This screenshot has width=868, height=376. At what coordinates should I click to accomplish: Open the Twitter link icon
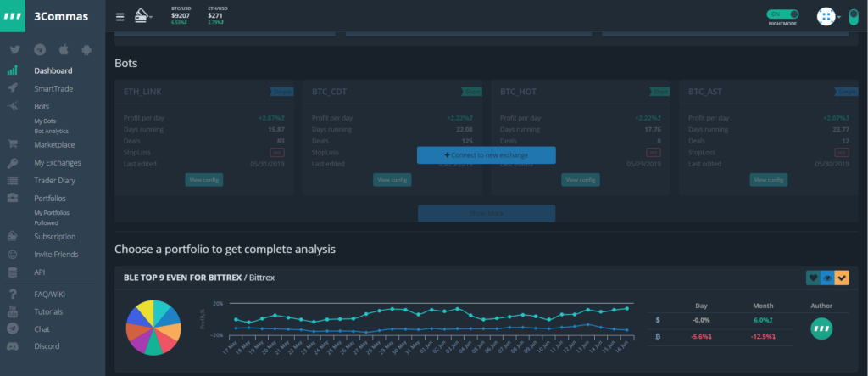(x=15, y=50)
